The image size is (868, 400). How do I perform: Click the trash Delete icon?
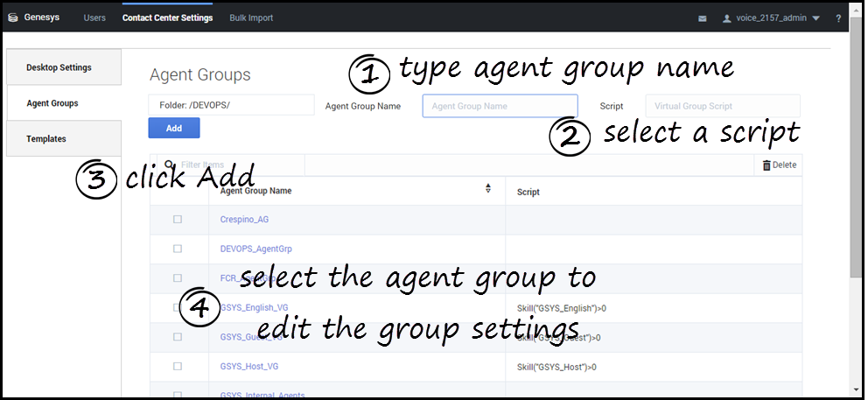767,165
